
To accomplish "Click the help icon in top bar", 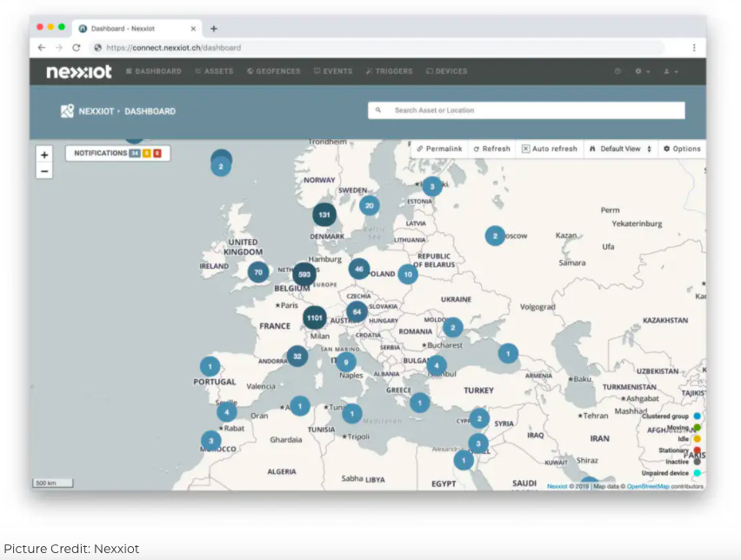I will pyautogui.click(x=617, y=71).
